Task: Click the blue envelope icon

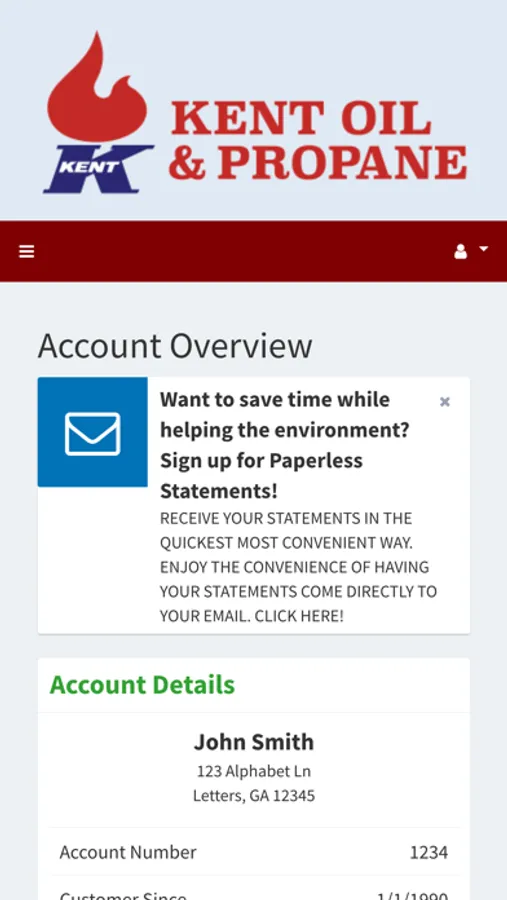Action: pos(92,432)
